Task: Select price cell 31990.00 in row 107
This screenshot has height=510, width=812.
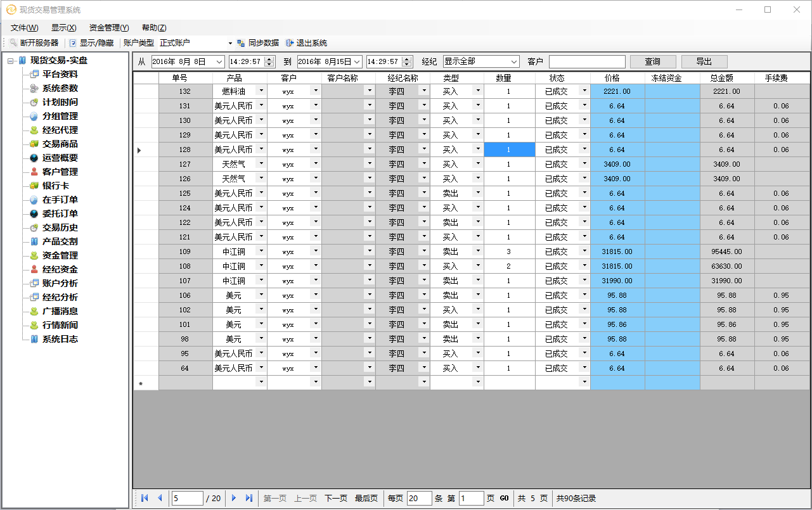Action: pos(617,281)
